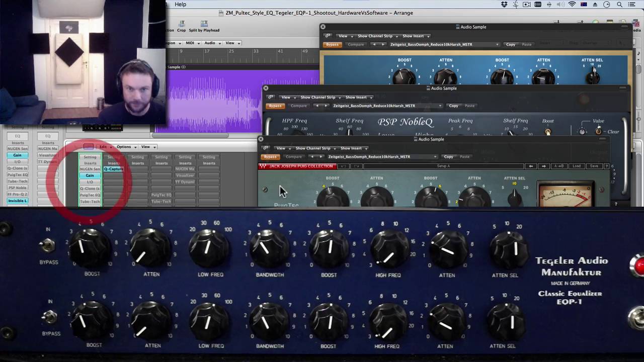Open Help menu in menu bar
The width and height of the screenshot is (644, 362).
(x=180, y=5)
